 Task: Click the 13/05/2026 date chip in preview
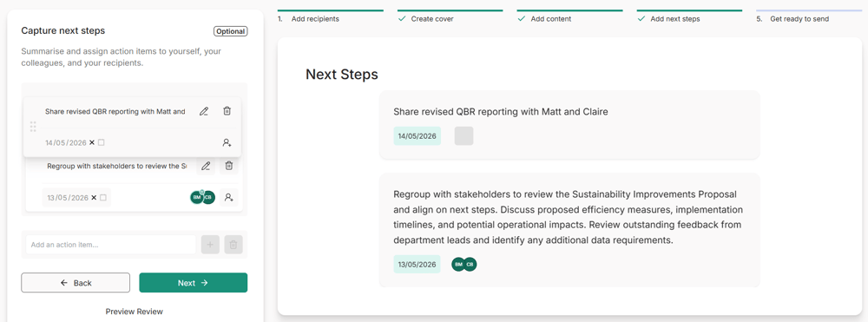click(x=418, y=265)
